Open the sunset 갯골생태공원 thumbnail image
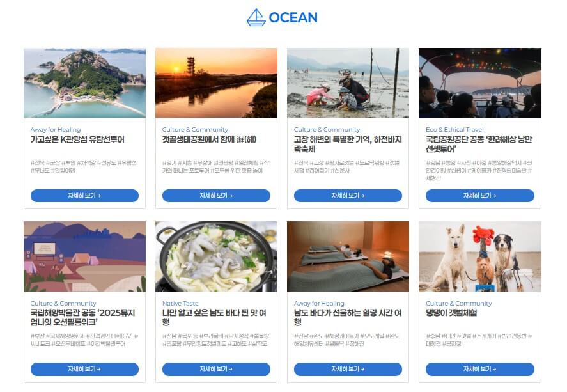This screenshot has height=392, width=567. pyautogui.click(x=216, y=82)
